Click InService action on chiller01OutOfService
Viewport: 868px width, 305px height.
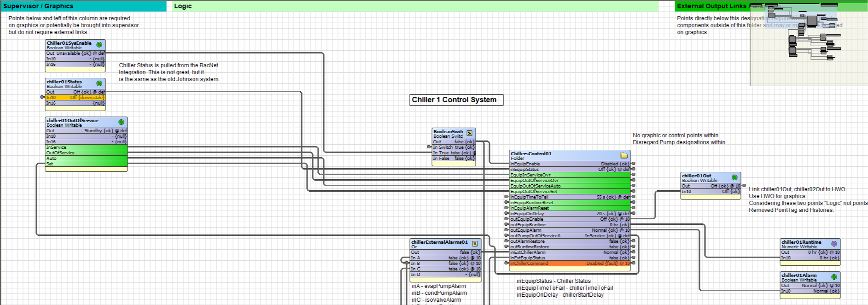pyautogui.click(x=86, y=147)
